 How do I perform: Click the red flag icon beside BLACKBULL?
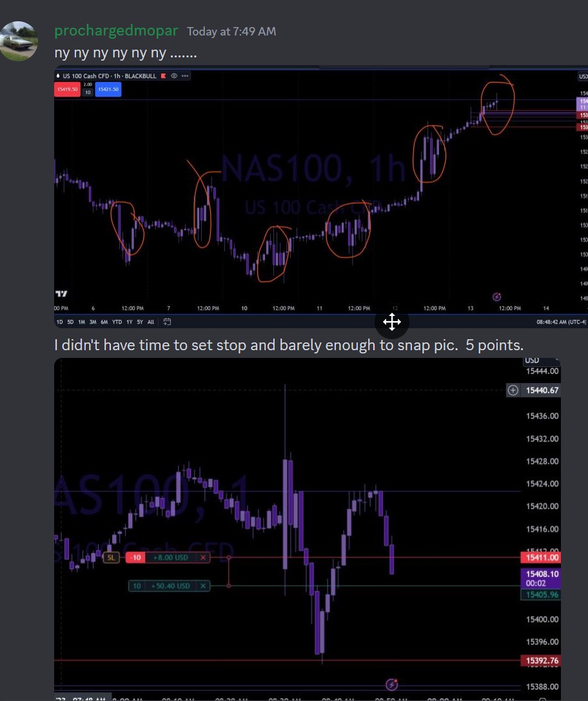pos(164,76)
